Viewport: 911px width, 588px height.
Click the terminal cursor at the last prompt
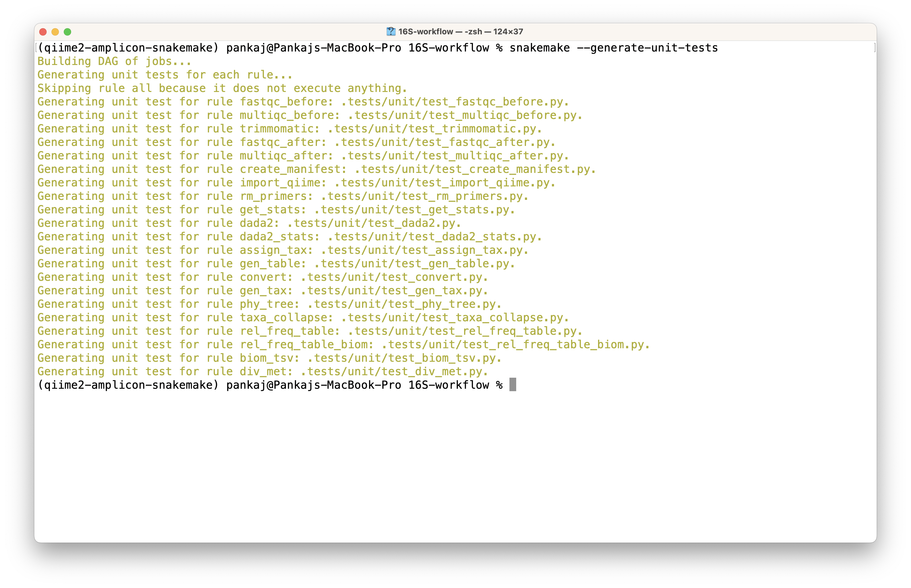click(513, 385)
